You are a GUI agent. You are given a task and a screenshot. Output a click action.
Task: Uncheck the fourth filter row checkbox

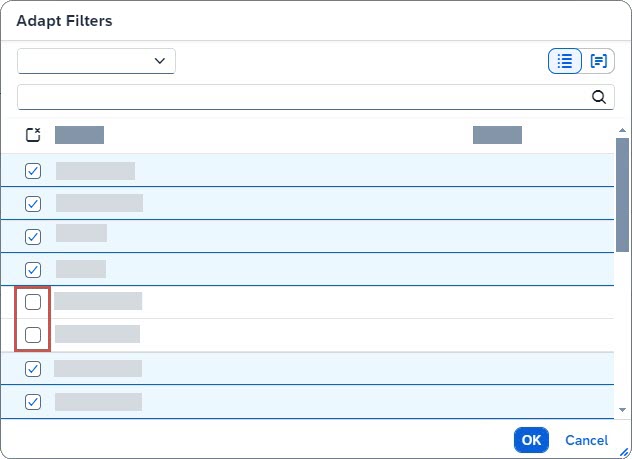point(33,269)
